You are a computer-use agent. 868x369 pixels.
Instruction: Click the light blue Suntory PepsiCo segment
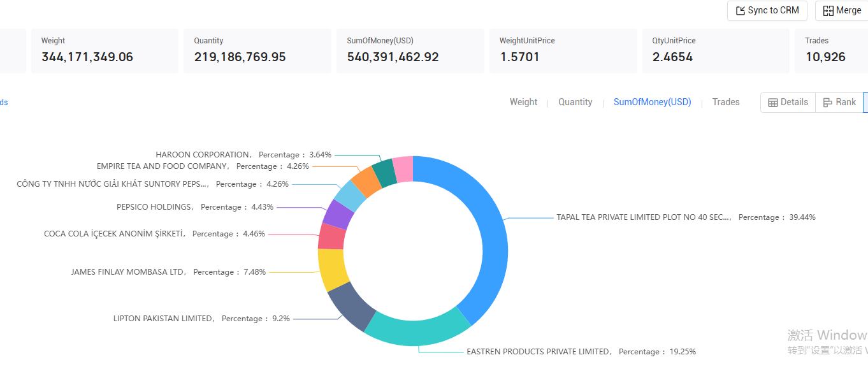(351, 196)
